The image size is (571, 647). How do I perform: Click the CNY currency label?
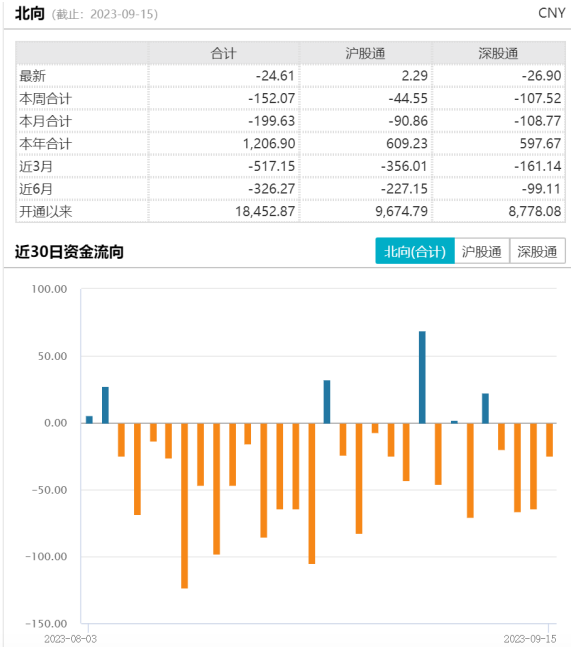pyautogui.click(x=552, y=13)
